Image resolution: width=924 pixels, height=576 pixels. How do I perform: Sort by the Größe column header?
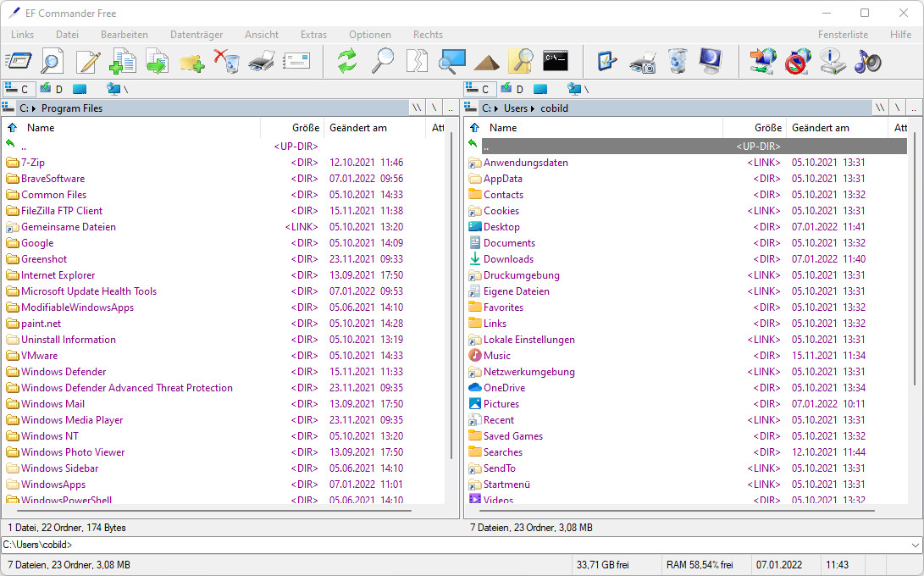coord(305,127)
